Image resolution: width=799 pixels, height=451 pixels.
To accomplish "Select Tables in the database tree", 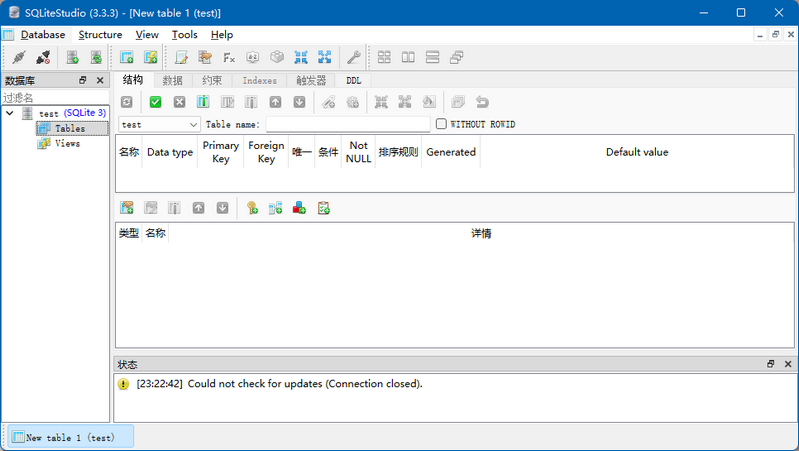I will click(71, 128).
